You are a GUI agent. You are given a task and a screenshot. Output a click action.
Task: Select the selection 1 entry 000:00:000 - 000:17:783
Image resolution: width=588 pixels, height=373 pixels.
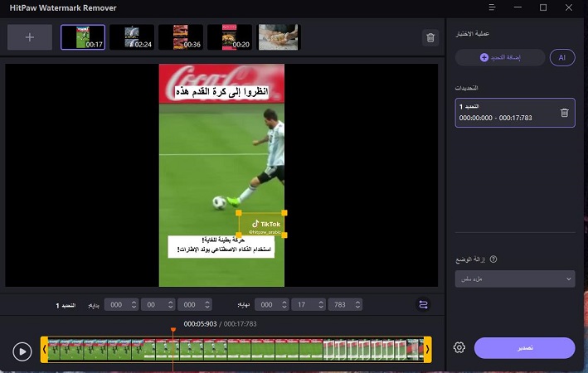515,113
